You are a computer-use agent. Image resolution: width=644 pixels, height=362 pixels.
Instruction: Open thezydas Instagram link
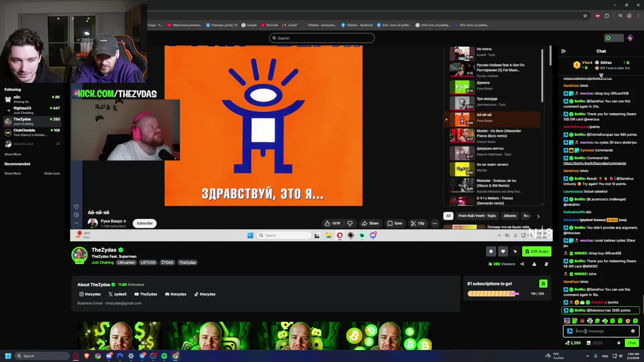tap(90, 294)
